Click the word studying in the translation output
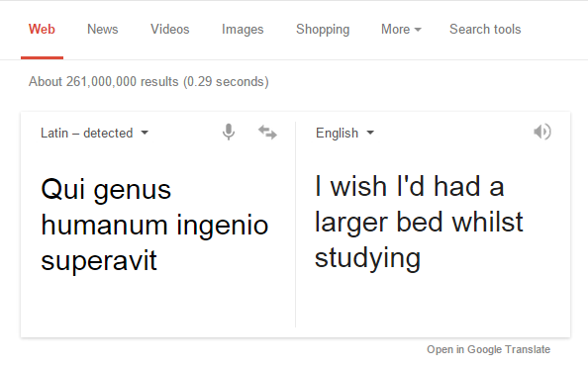The height and width of the screenshot is (369, 588). (367, 258)
